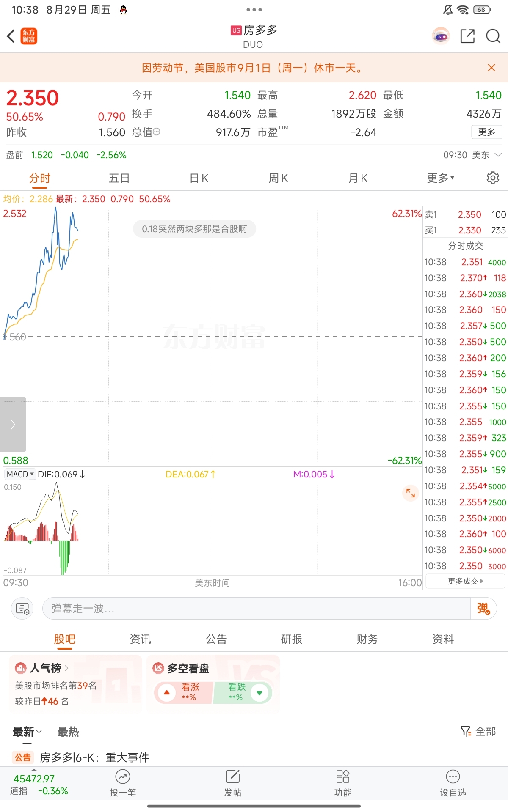This screenshot has height=812, width=508.
Task: Focus the 弹幕走一波 input field
Action: click(x=257, y=609)
